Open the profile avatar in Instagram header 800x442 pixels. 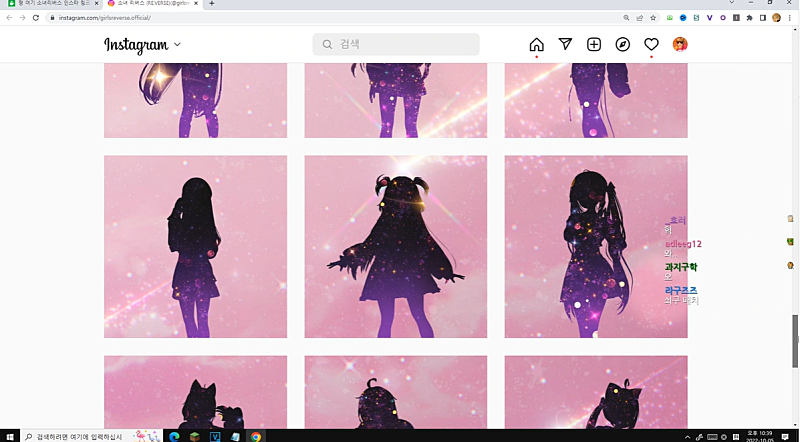point(680,44)
